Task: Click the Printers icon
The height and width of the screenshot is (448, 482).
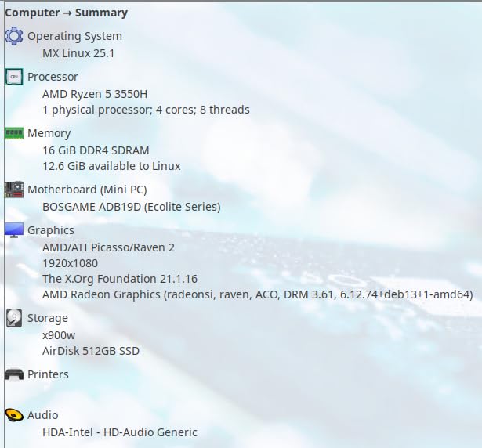Action: [x=13, y=374]
